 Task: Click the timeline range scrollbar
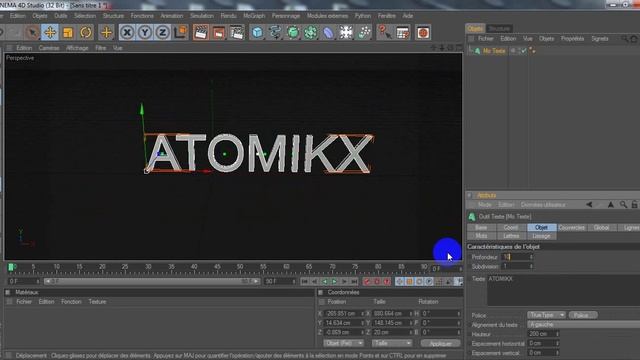[x=151, y=282]
